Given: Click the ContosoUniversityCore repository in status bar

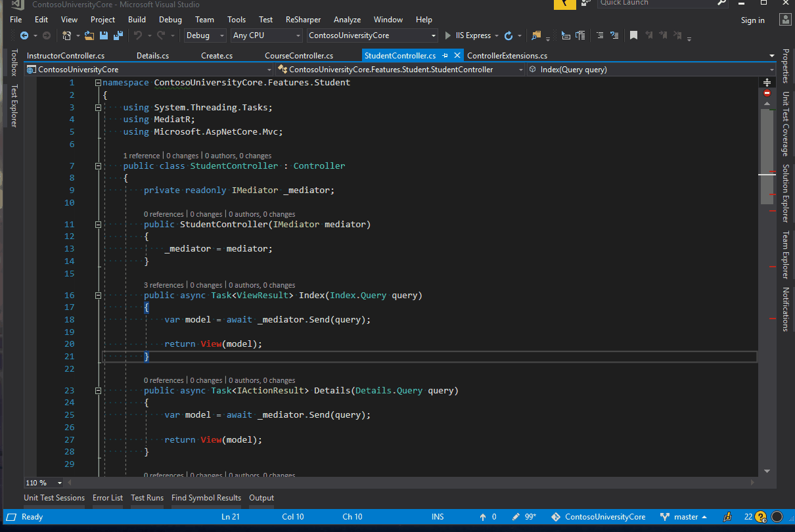Looking at the screenshot, I should click(x=599, y=517).
